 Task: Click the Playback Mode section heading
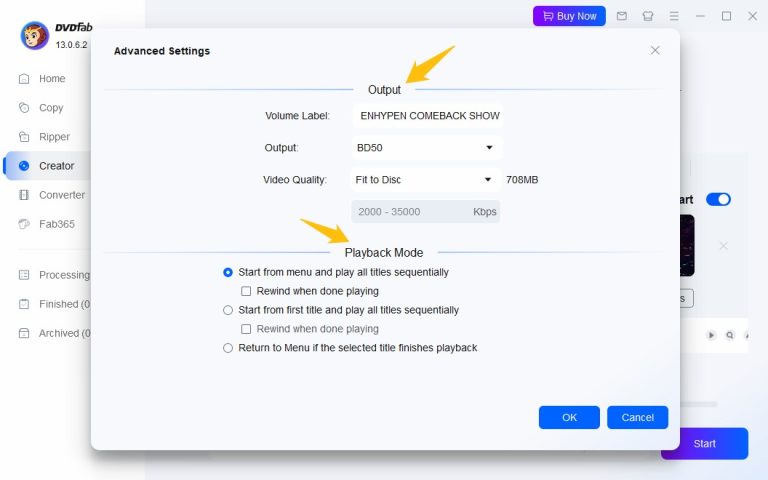pyautogui.click(x=384, y=253)
